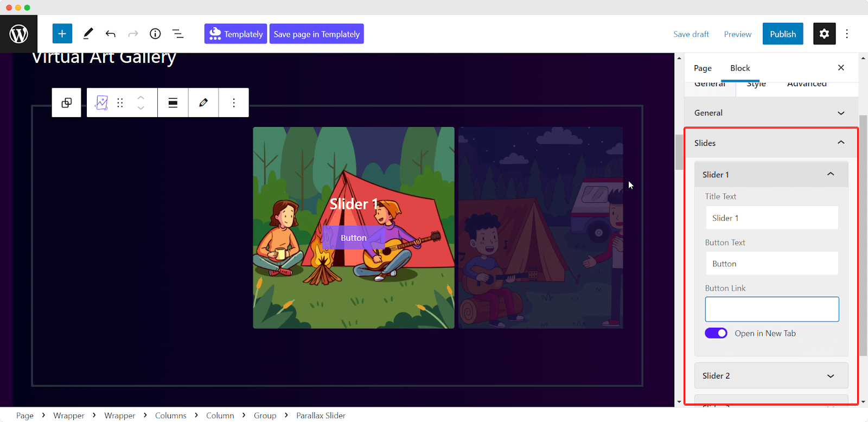
Task: Switch to the Page tab
Action: pos(703,68)
